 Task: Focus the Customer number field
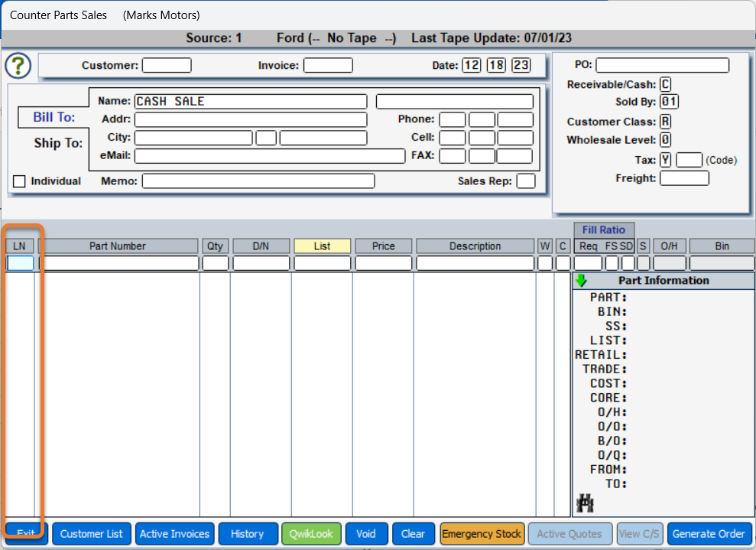click(x=167, y=66)
